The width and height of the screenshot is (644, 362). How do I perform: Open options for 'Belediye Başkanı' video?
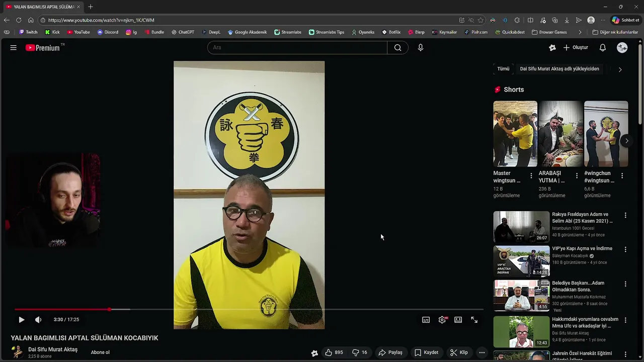(625, 284)
